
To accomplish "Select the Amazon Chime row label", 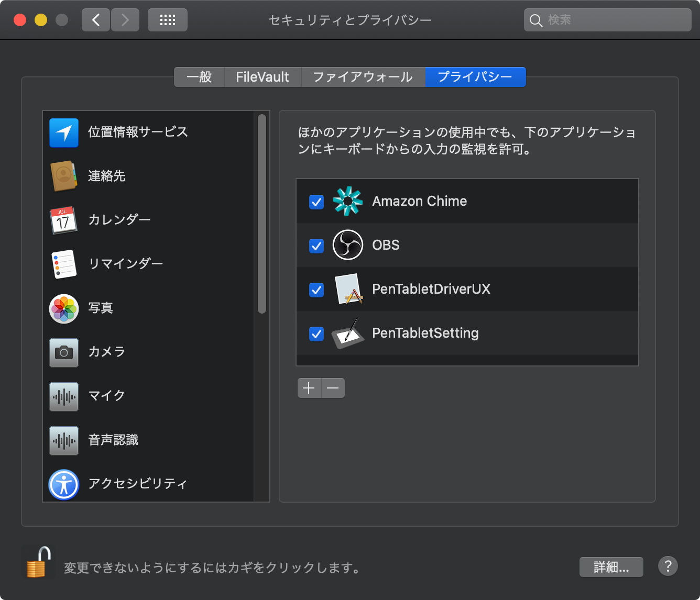I will [420, 201].
